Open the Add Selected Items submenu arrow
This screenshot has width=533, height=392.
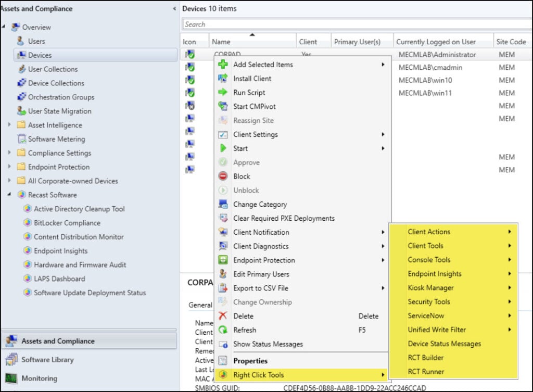(x=383, y=64)
